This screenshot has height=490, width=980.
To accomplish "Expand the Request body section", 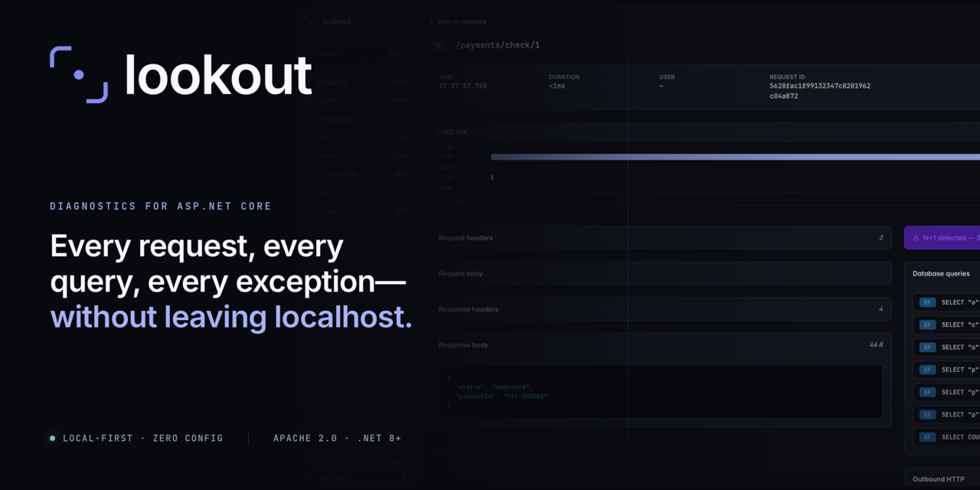I will coord(661,273).
